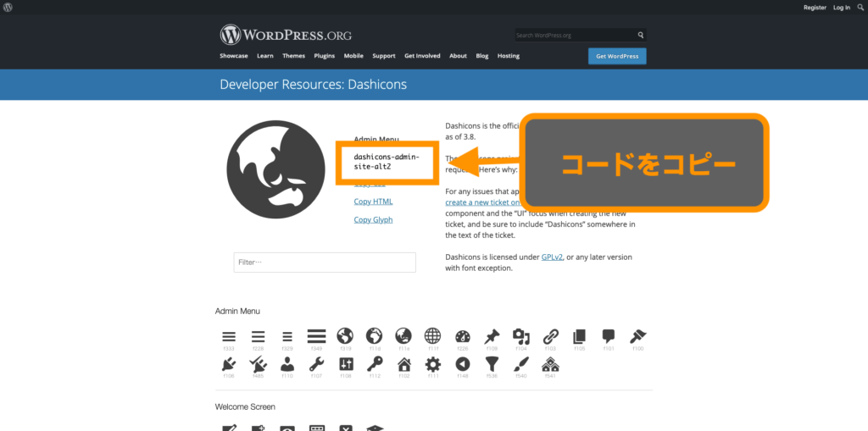Open the Support menu item
The width and height of the screenshot is (868, 431).
click(384, 56)
